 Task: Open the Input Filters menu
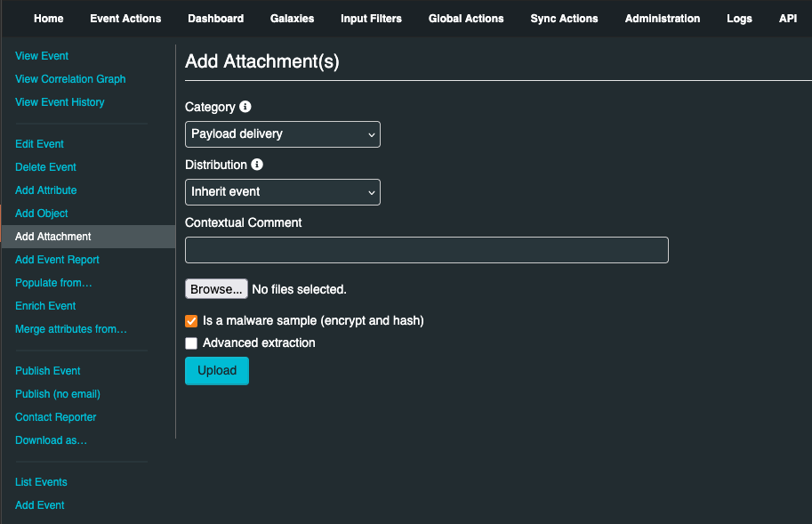click(371, 19)
